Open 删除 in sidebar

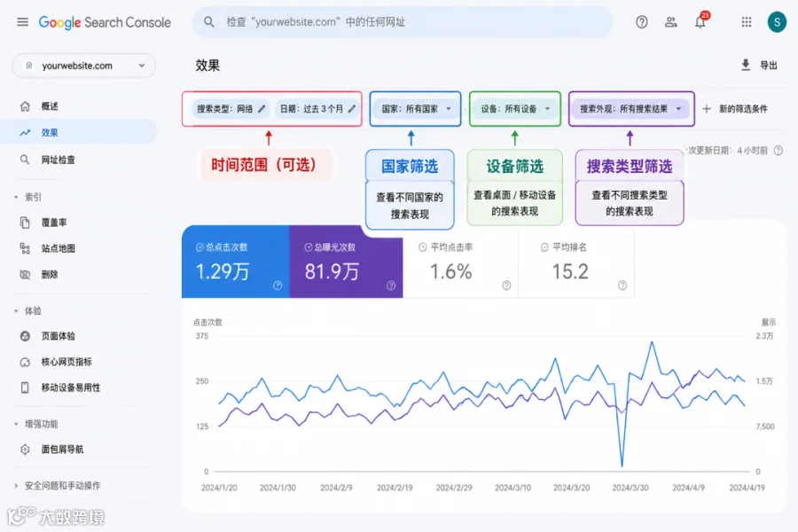point(50,274)
